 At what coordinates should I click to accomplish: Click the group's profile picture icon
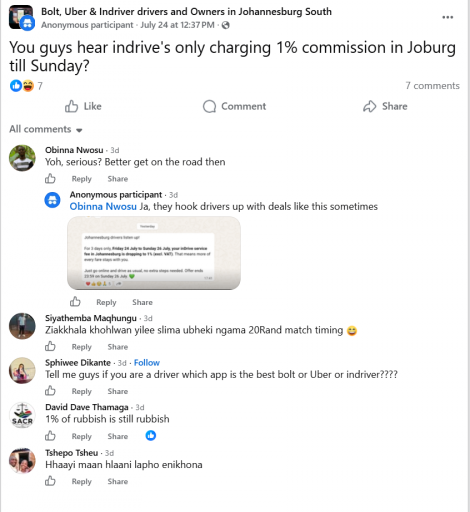point(21,17)
